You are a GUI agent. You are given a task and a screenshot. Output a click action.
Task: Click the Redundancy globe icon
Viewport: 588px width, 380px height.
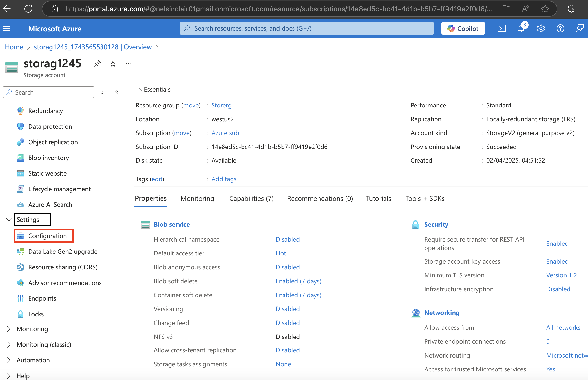tap(20, 111)
